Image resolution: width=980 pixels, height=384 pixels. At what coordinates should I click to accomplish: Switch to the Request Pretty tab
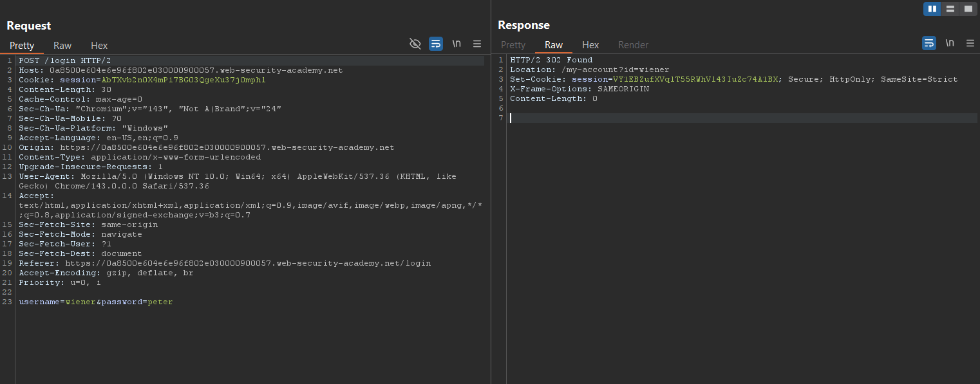click(22, 46)
